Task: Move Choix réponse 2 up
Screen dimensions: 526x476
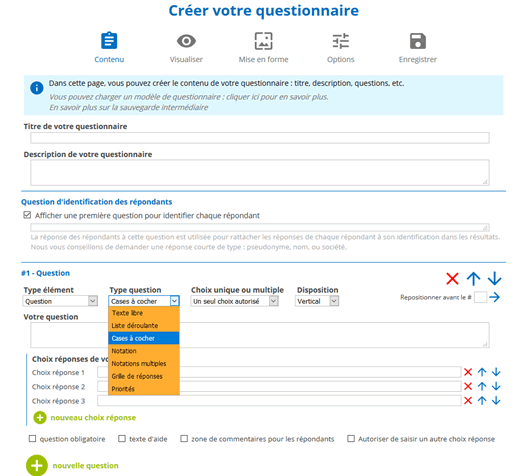Action: [x=482, y=386]
